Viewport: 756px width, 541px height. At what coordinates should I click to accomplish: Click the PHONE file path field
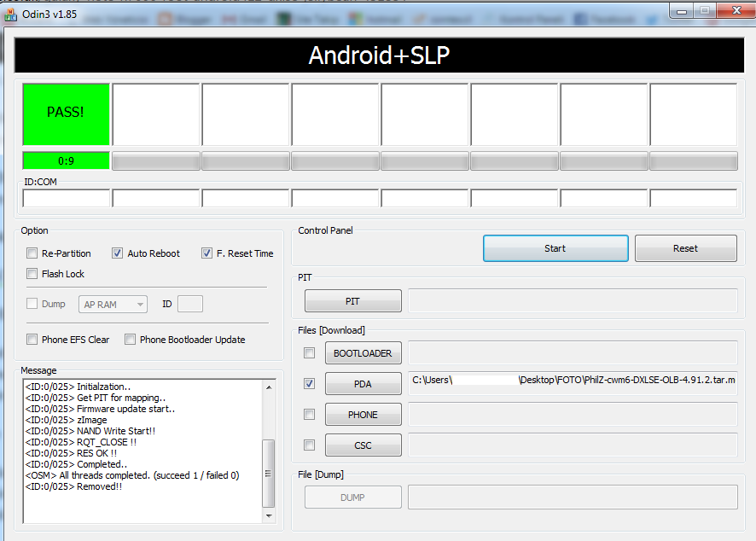(573, 414)
